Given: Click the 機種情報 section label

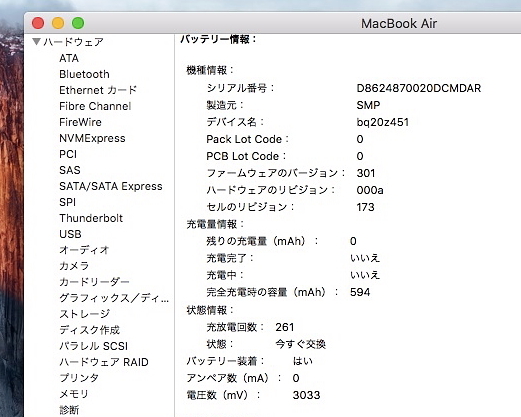Looking at the screenshot, I should coord(210,70).
